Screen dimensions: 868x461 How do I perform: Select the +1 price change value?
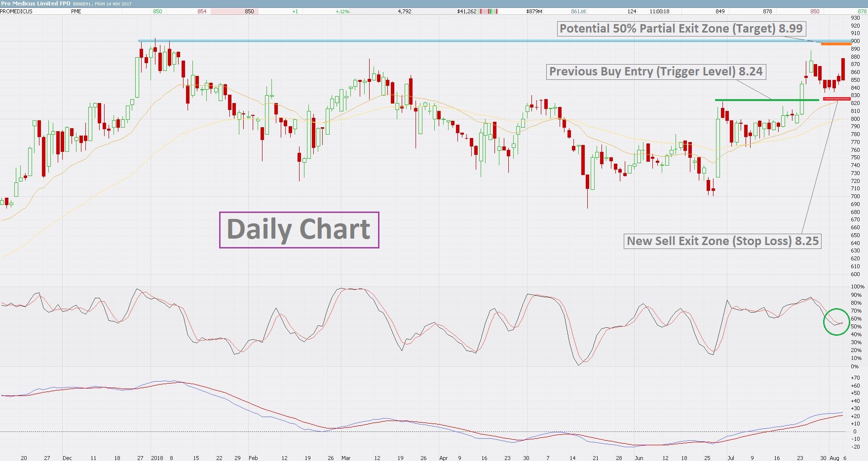click(x=295, y=11)
